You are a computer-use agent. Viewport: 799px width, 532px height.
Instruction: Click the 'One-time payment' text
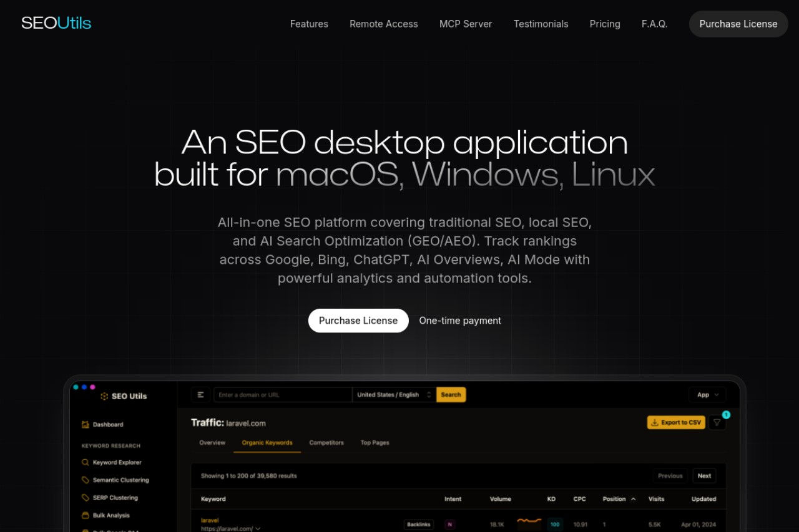click(460, 321)
